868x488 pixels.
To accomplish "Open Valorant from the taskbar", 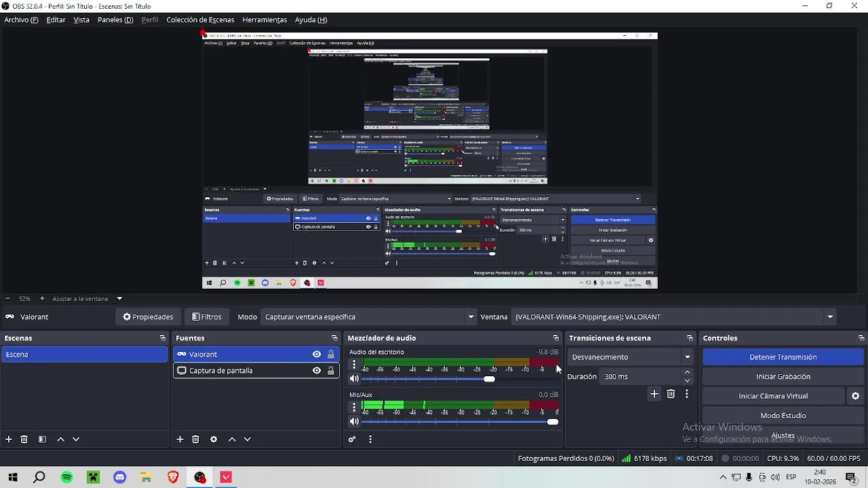I will 226,477.
